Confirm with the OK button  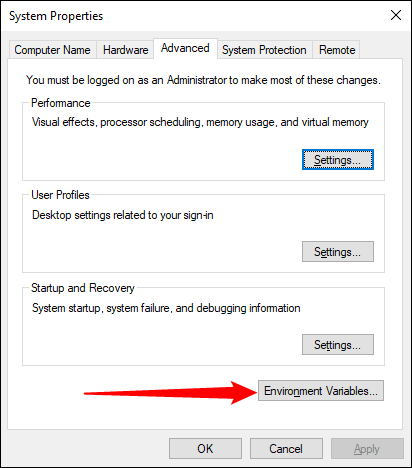205,449
